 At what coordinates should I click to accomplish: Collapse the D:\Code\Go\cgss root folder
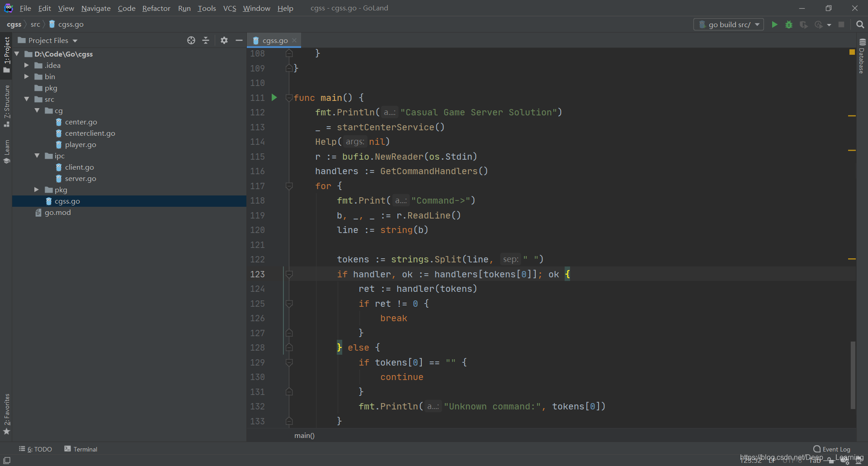[17, 54]
